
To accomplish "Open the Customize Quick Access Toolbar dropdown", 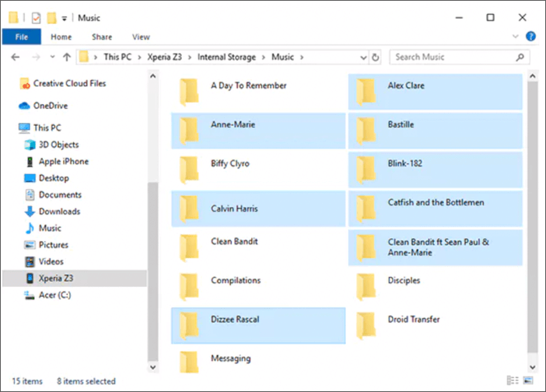I will (x=65, y=19).
